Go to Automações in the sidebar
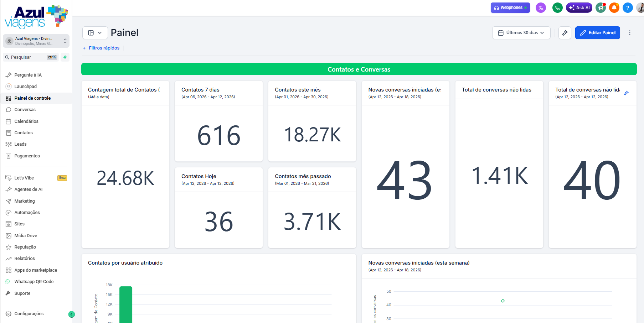Image resolution: width=644 pixels, height=323 pixels. coord(27,213)
